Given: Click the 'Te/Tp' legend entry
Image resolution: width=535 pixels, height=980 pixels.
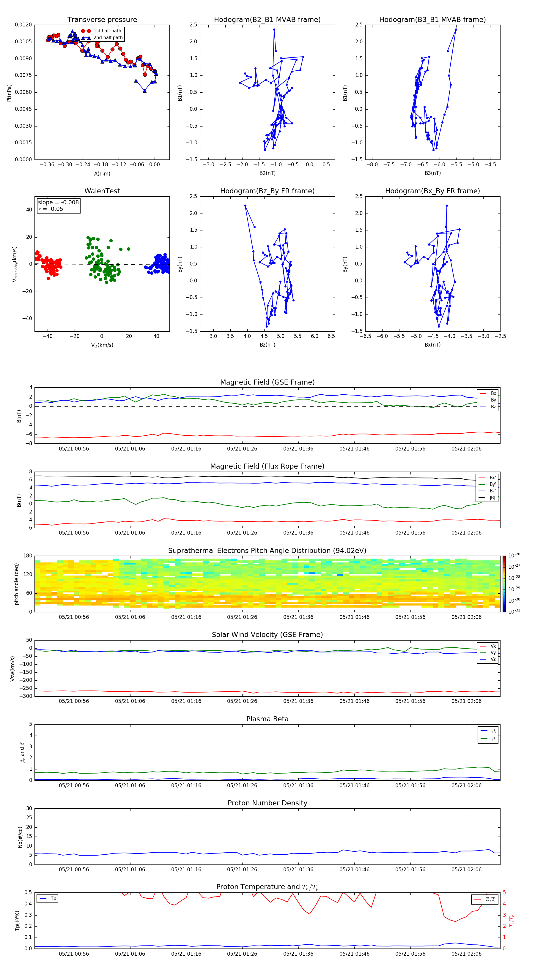Looking at the screenshot, I should coord(485,899).
